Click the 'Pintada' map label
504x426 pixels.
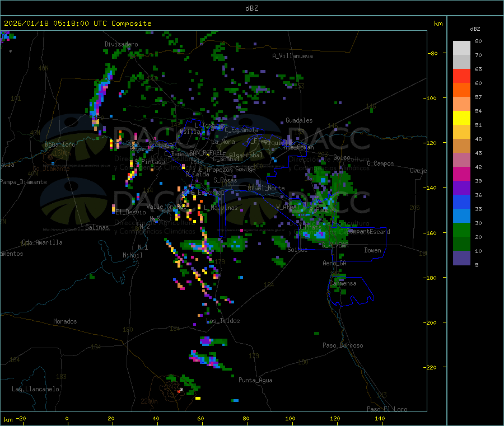coord(153,162)
